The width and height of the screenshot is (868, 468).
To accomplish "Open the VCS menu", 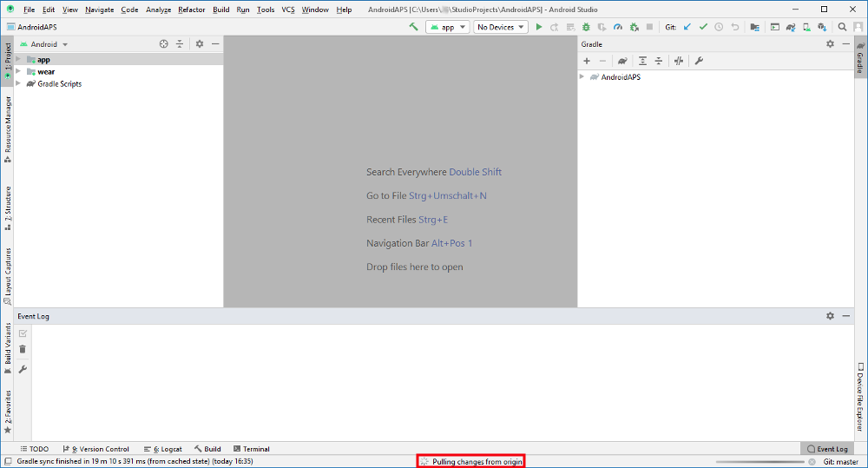I will pos(288,10).
